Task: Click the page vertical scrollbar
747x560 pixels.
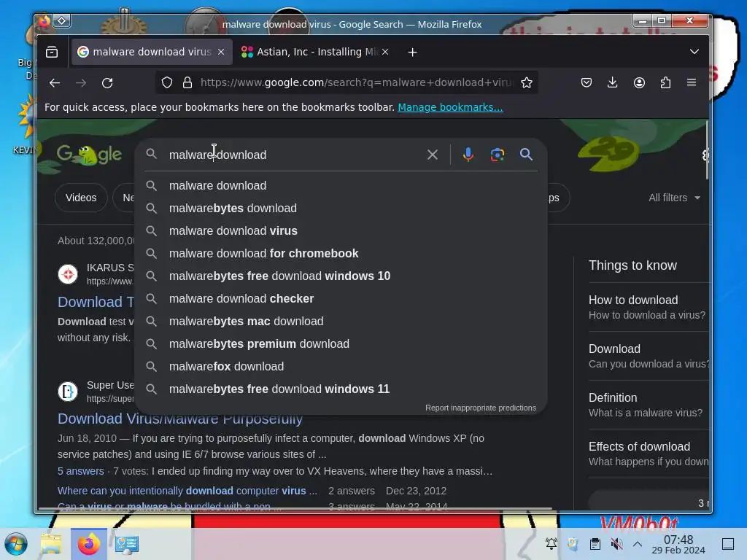Action: click(706, 150)
